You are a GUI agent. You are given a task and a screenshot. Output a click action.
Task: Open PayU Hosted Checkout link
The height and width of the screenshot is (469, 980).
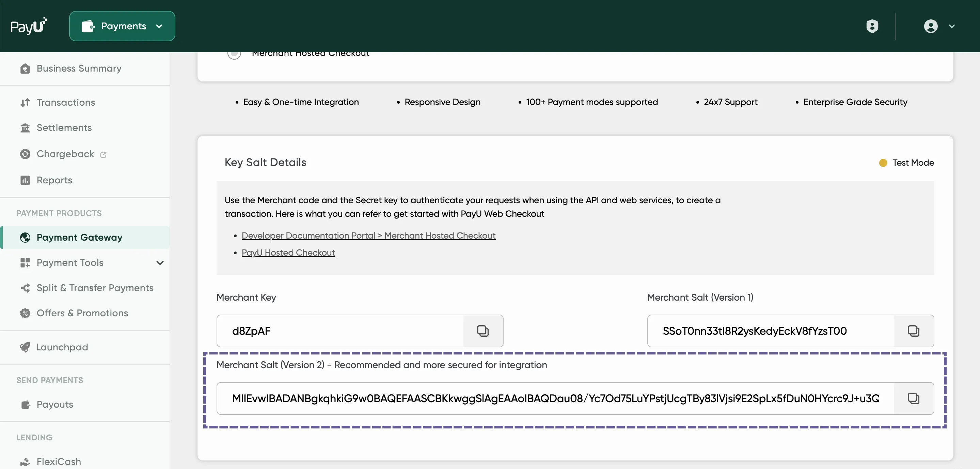[288, 253]
